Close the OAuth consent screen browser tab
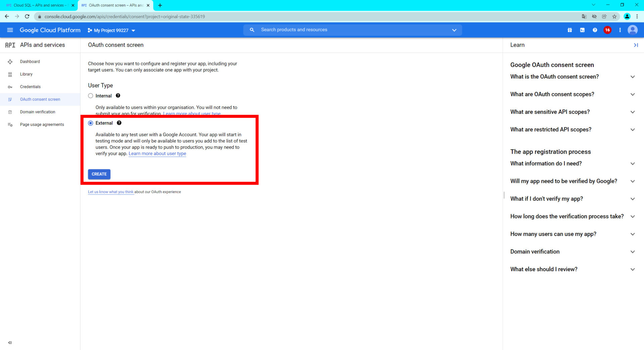This screenshot has width=644, height=350. 148,5
